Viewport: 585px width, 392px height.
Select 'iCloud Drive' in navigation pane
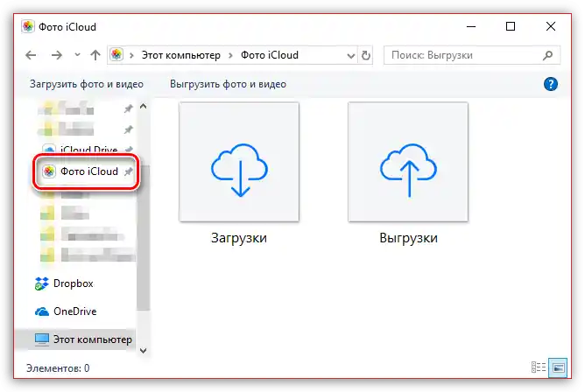pyautogui.click(x=88, y=150)
